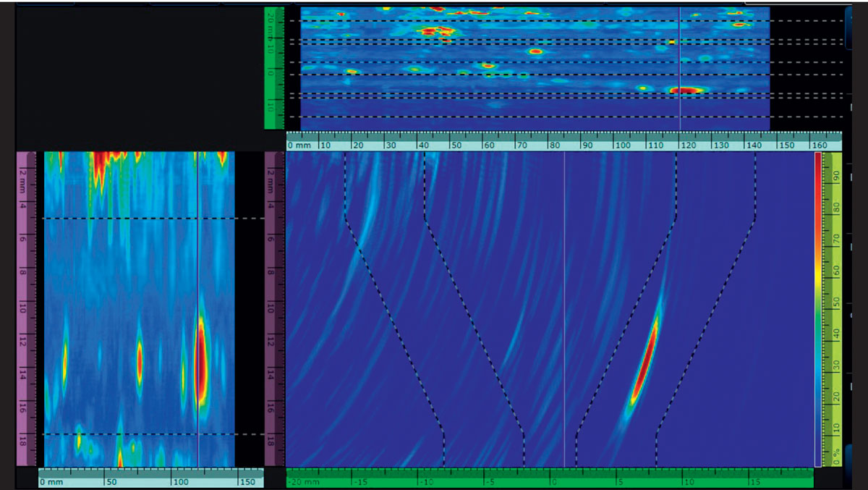868x490 pixels.
Task: Click the 0 mark on the green index ruler
Action: (x=553, y=481)
